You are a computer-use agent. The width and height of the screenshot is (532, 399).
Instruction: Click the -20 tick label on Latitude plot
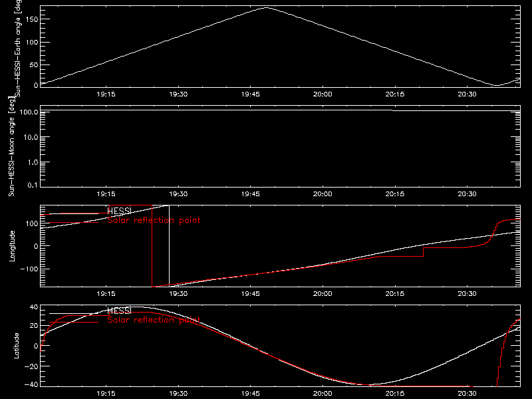pyautogui.click(x=31, y=366)
